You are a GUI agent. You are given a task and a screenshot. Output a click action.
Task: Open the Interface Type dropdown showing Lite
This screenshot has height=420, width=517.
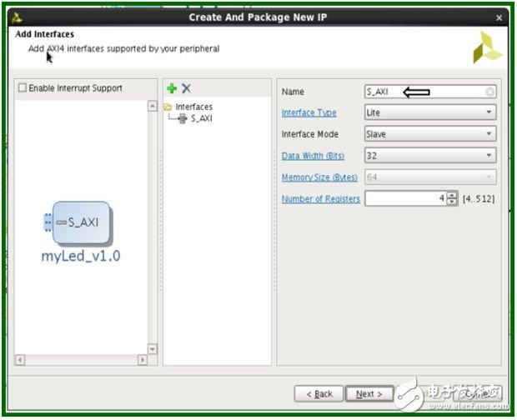[x=429, y=112]
